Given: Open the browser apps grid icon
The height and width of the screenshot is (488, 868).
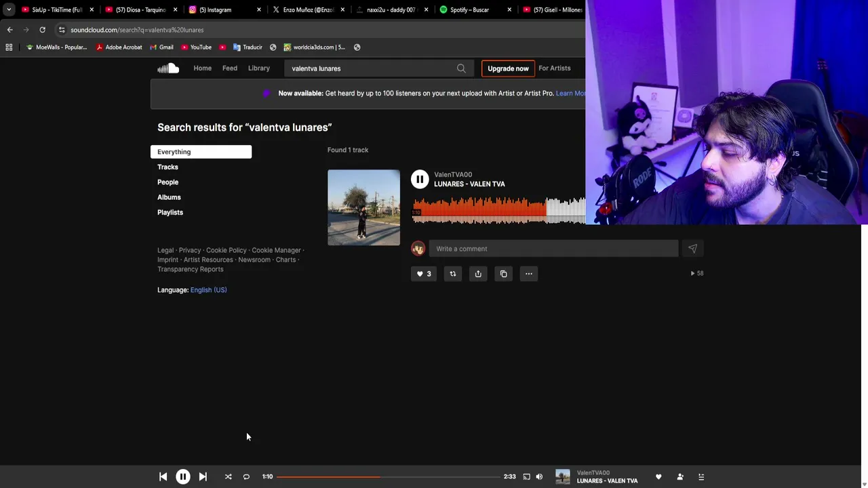Looking at the screenshot, I should tap(9, 47).
